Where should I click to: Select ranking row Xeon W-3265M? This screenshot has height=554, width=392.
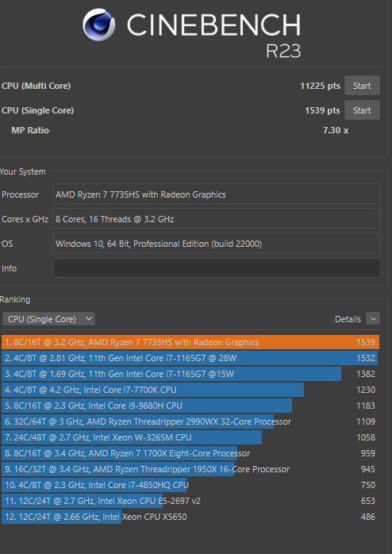click(x=190, y=437)
